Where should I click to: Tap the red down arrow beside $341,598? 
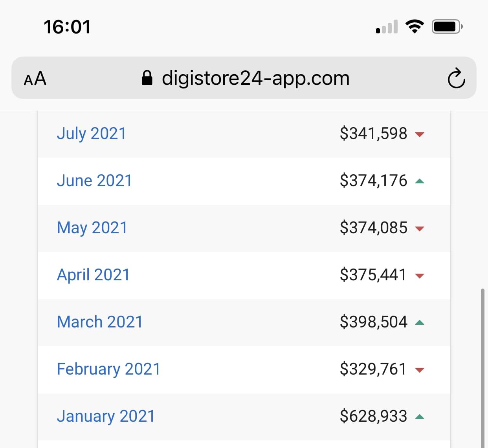click(420, 134)
